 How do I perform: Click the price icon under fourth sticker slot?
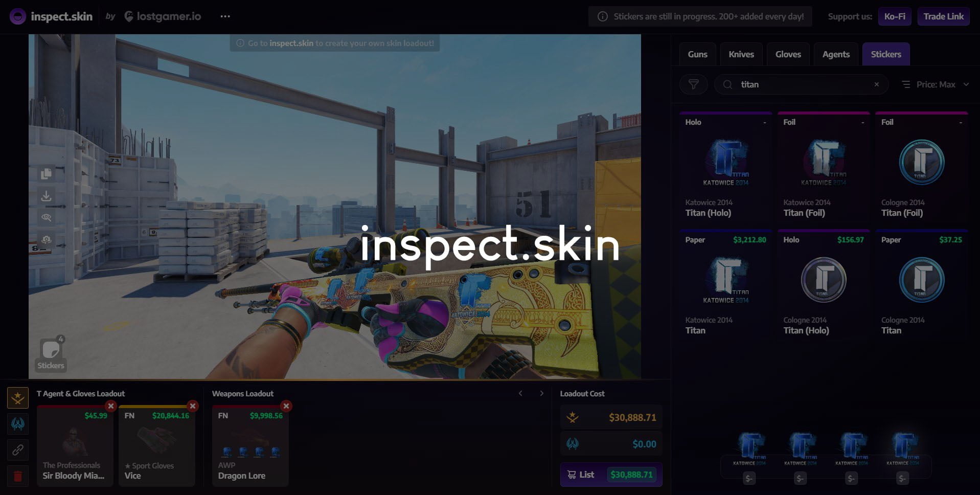(902, 479)
